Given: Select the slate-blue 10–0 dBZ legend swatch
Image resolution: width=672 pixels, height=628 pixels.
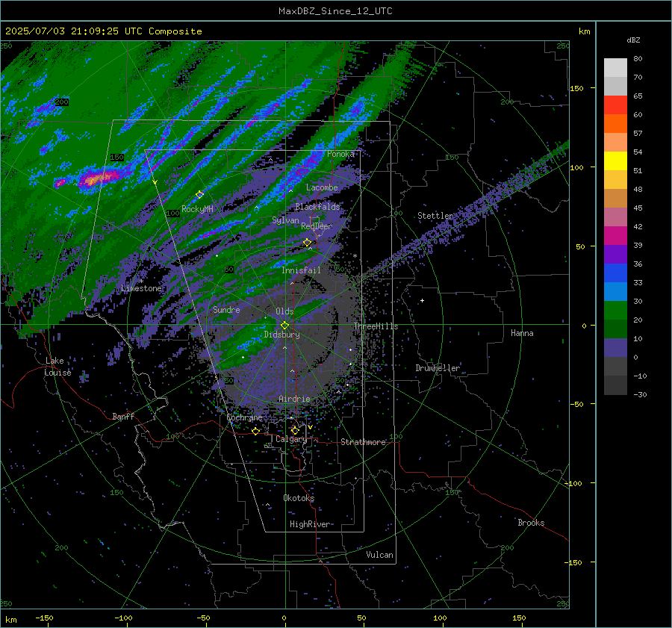Looking at the screenshot, I should click(615, 348).
